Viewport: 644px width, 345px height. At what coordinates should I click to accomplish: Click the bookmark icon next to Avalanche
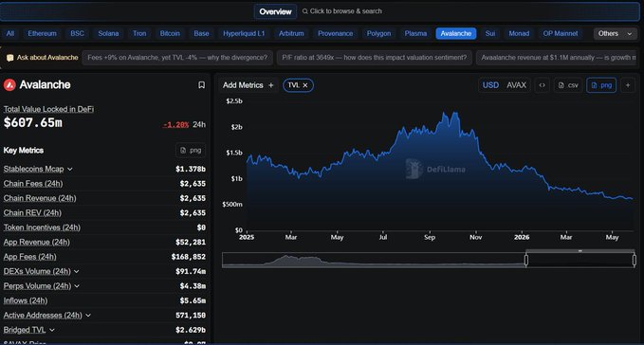coord(201,85)
